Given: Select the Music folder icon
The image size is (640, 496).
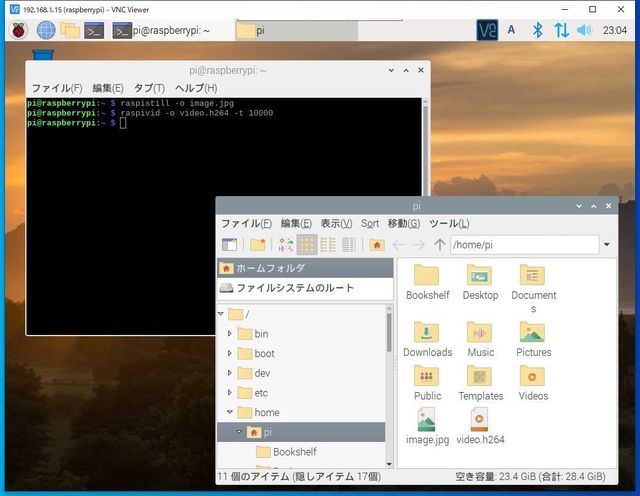Looking at the screenshot, I should point(480,339).
